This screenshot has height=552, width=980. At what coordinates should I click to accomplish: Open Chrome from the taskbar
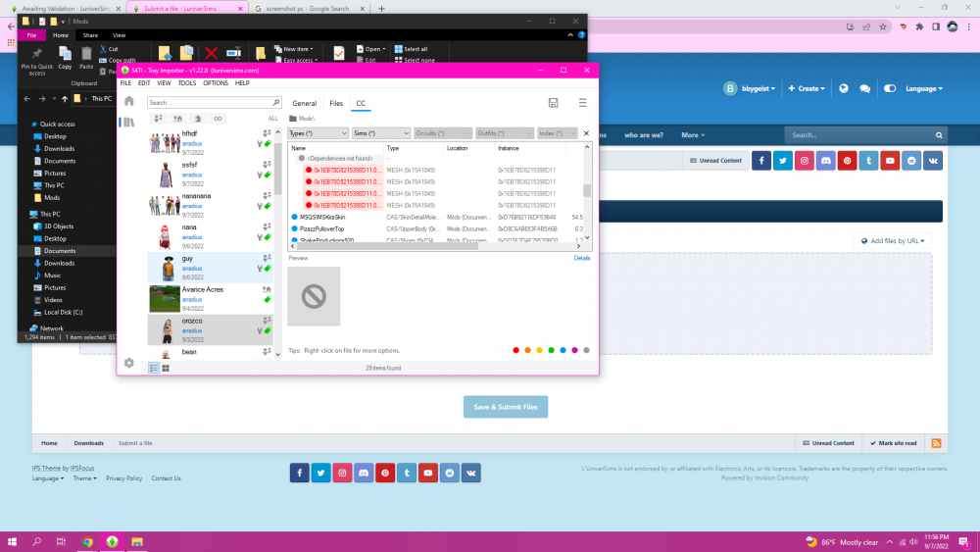coord(87,542)
